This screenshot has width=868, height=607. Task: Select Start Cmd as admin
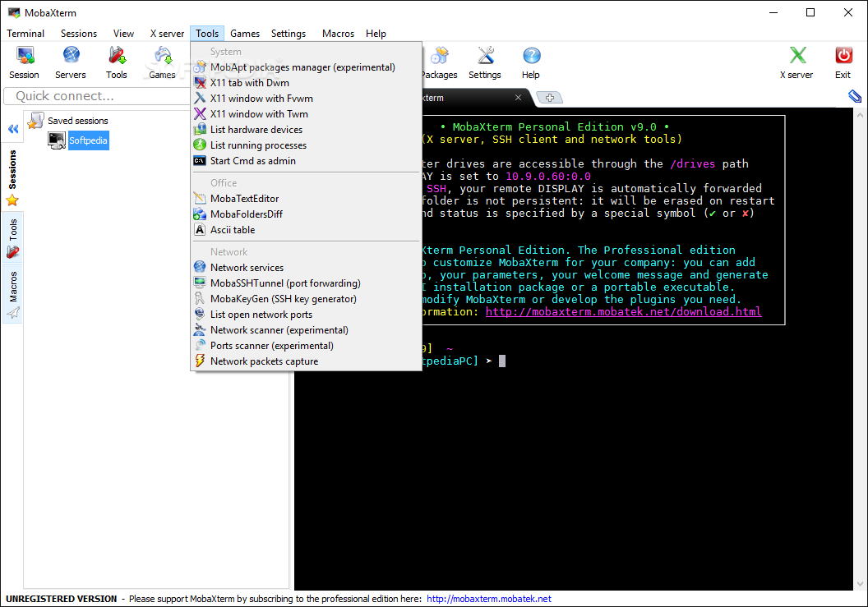click(x=306, y=161)
